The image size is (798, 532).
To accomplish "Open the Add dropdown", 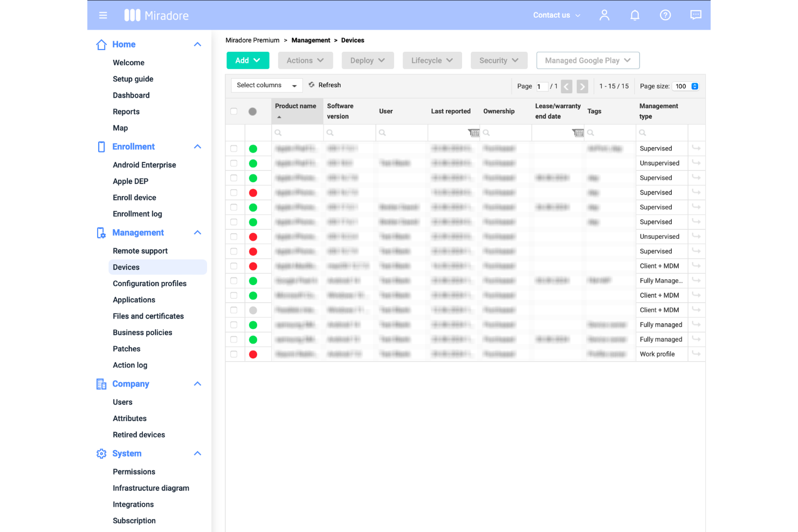I will pyautogui.click(x=248, y=60).
